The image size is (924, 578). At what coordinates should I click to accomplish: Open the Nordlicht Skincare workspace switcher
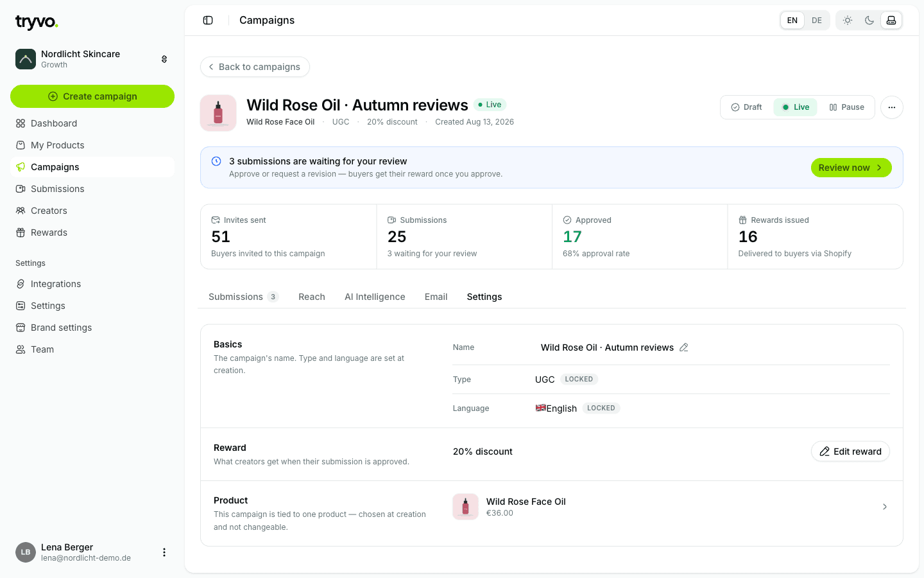(x=92, y=59)
